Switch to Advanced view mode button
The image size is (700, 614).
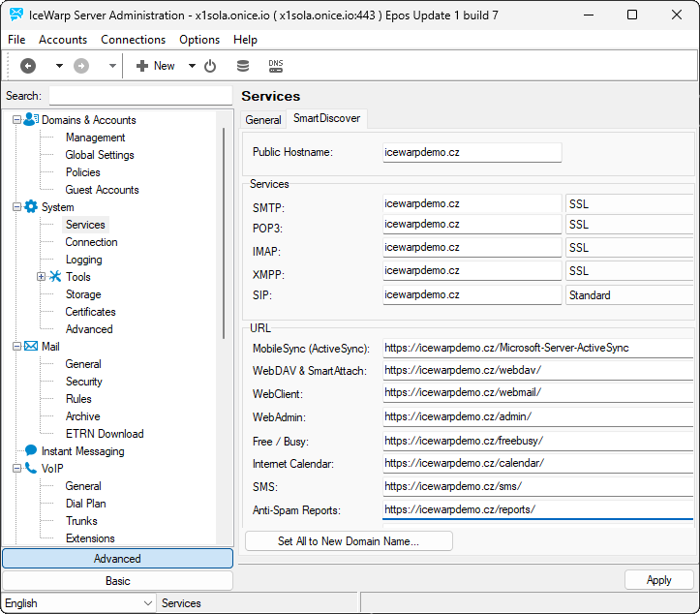click(117, 559)
